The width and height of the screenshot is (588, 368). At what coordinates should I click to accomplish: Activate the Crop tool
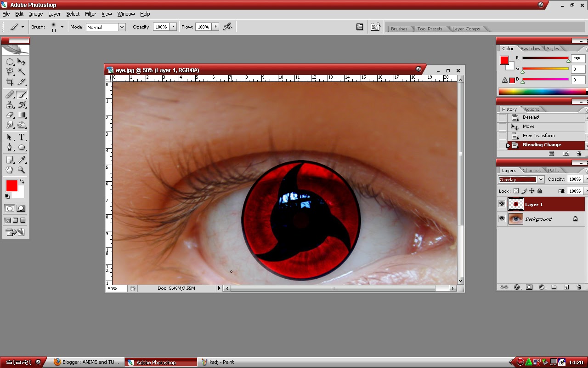10,82
